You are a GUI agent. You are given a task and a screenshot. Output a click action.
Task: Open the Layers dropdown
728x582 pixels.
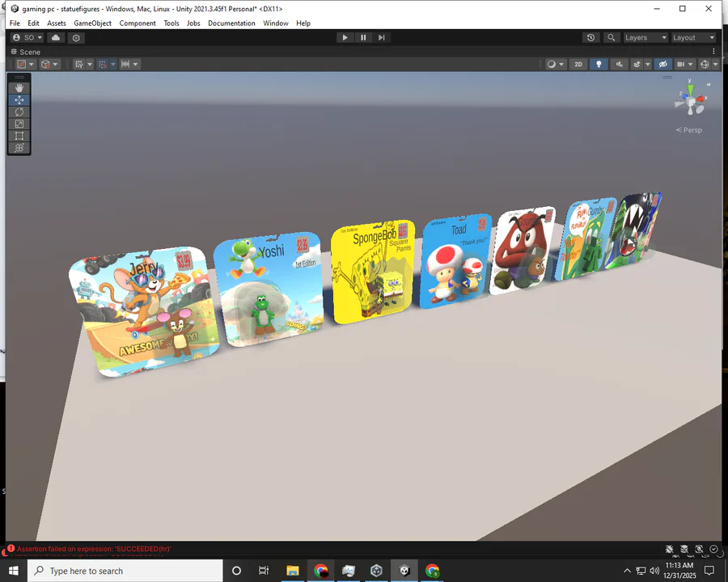click(x=645, y=38)
